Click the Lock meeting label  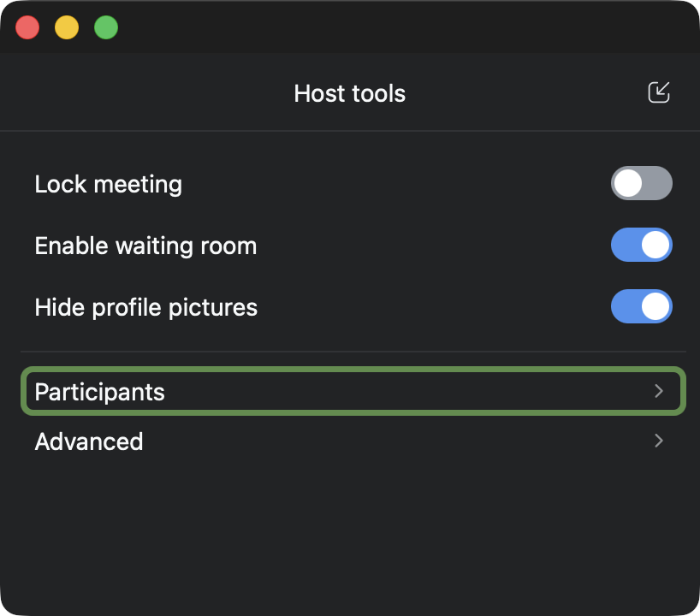click(x=108, y=184)
